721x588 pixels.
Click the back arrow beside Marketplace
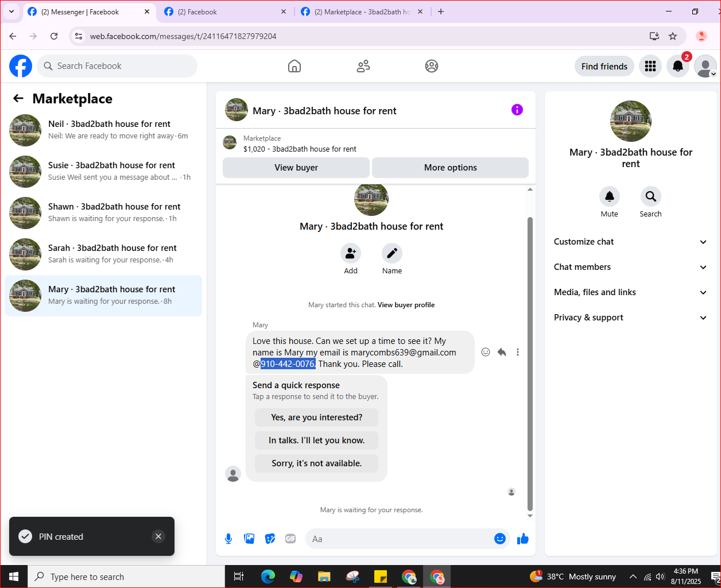click(18, 98)
